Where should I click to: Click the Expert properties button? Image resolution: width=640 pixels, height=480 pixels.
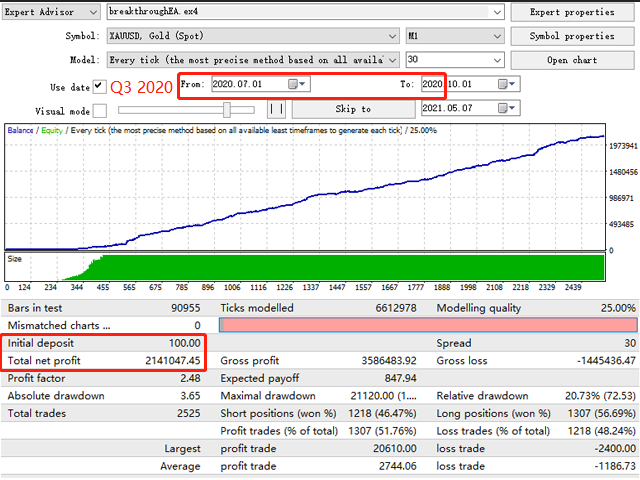[x=572, y=12]
